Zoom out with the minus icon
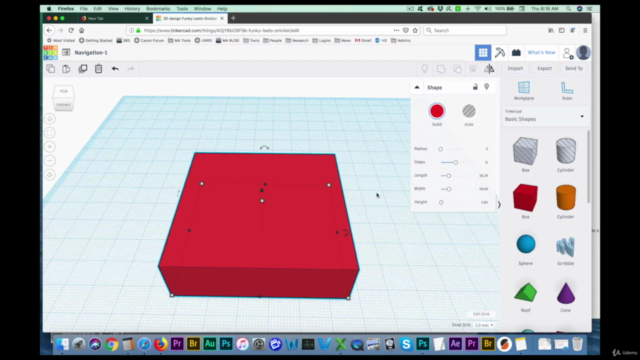This screenshot has height=360, width=640. (50, 160)
